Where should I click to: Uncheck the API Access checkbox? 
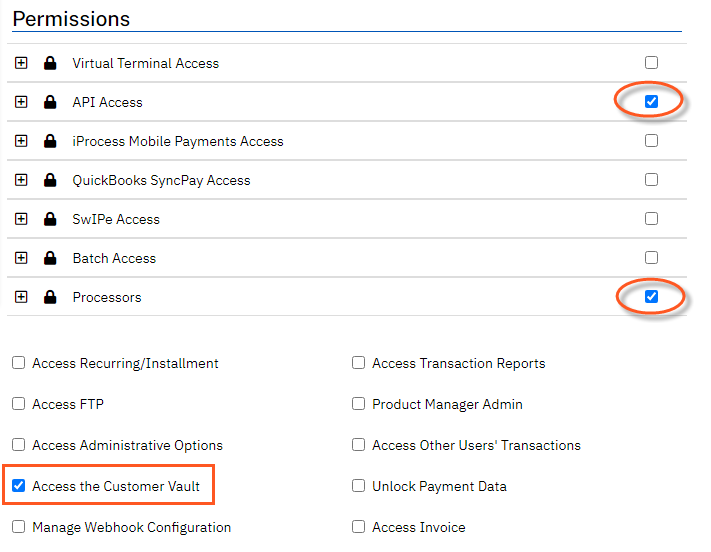point(652,101)
